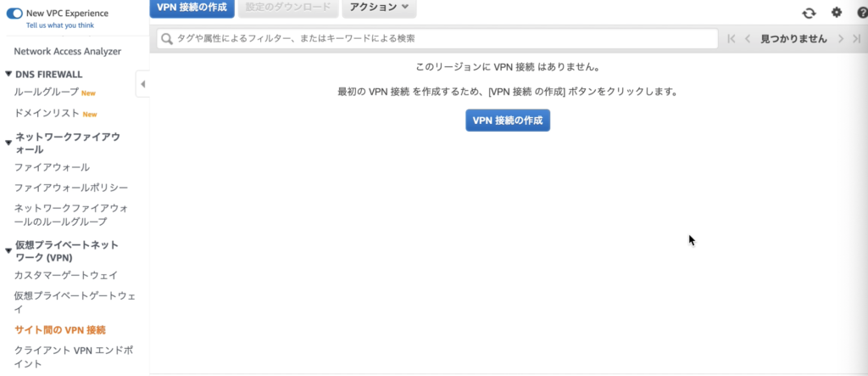Image resolution: width=868 pixels, height=376 pixels.
Task: Click the magnifier icon in filter box
Action: [x=167, y=39]
